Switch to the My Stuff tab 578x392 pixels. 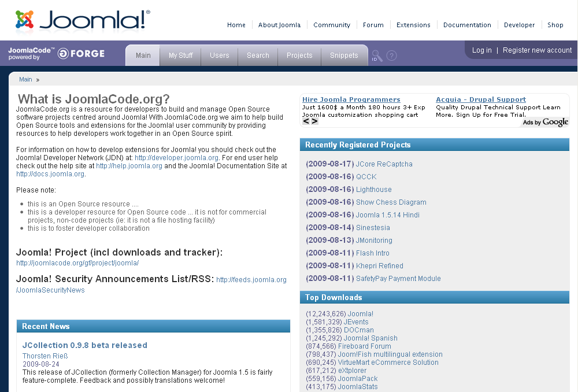pyautogui.click(x=180, y=56)
